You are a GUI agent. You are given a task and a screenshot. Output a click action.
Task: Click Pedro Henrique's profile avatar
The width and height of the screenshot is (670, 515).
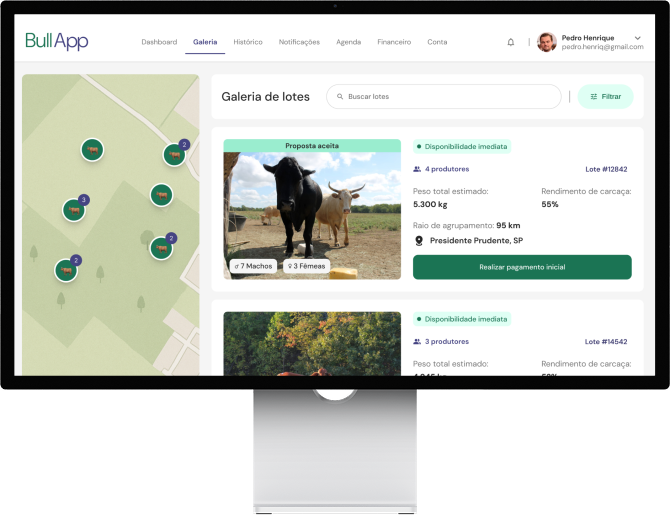point(547,42)
